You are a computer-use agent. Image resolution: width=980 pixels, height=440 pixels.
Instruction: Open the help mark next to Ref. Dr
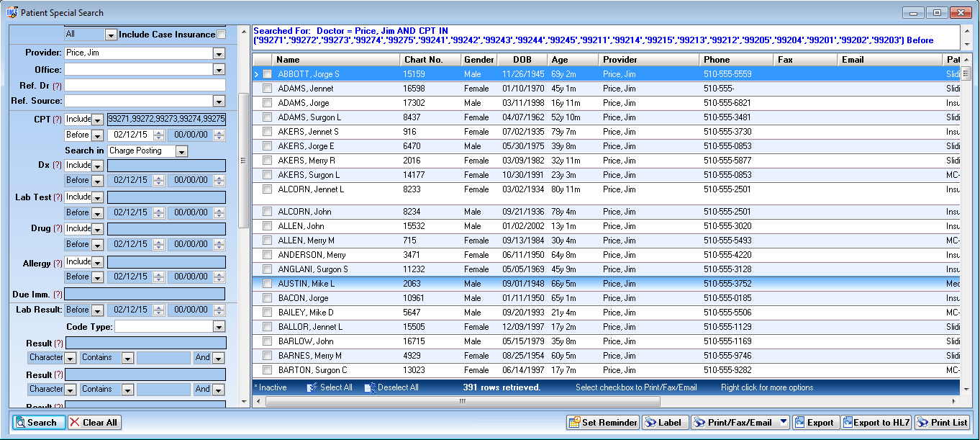pyautogui.click(x=58, y=86)
